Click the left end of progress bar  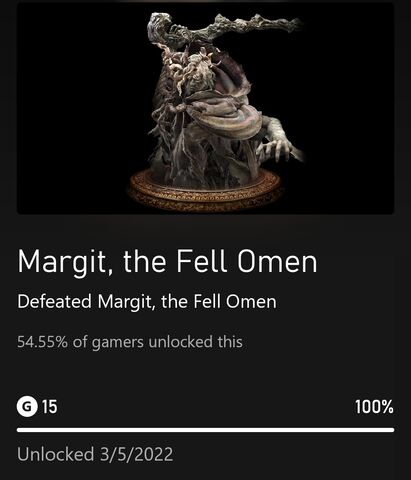(19, 430)
